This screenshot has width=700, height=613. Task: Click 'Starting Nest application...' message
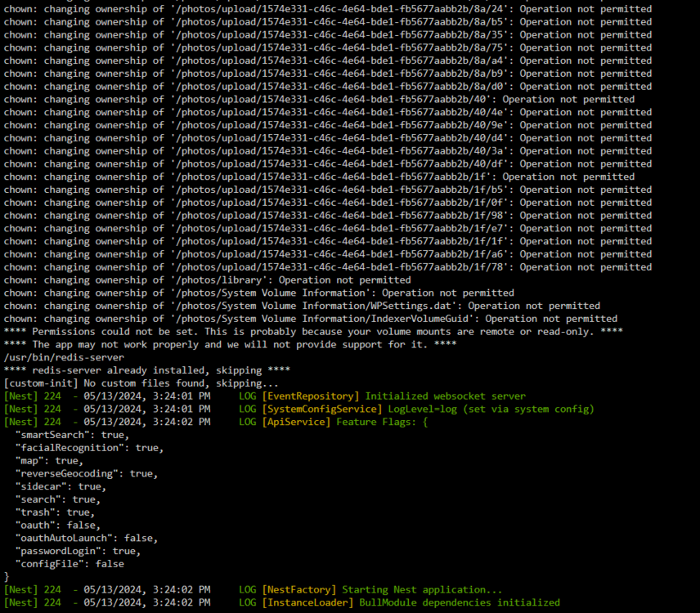(x=422, y=590)
